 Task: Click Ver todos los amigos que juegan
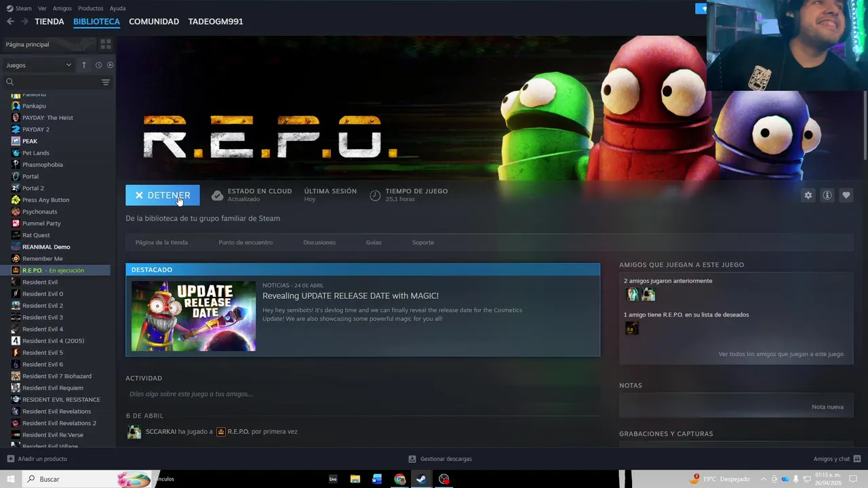click(781, 354)
